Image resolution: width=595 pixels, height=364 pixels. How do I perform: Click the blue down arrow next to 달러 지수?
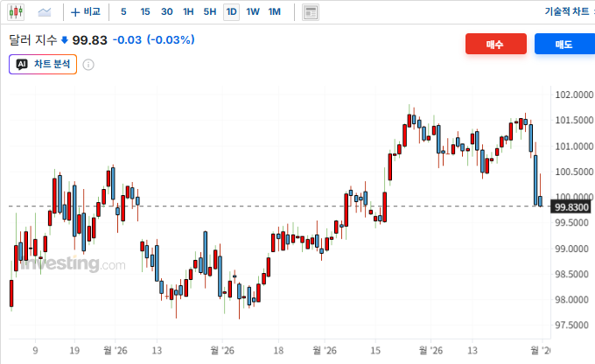click(x=65, y=40)
